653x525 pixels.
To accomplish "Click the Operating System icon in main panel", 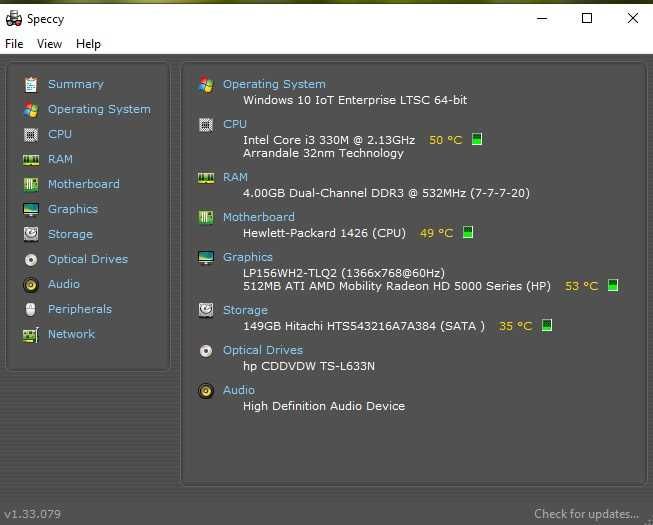I will (206, 85).
